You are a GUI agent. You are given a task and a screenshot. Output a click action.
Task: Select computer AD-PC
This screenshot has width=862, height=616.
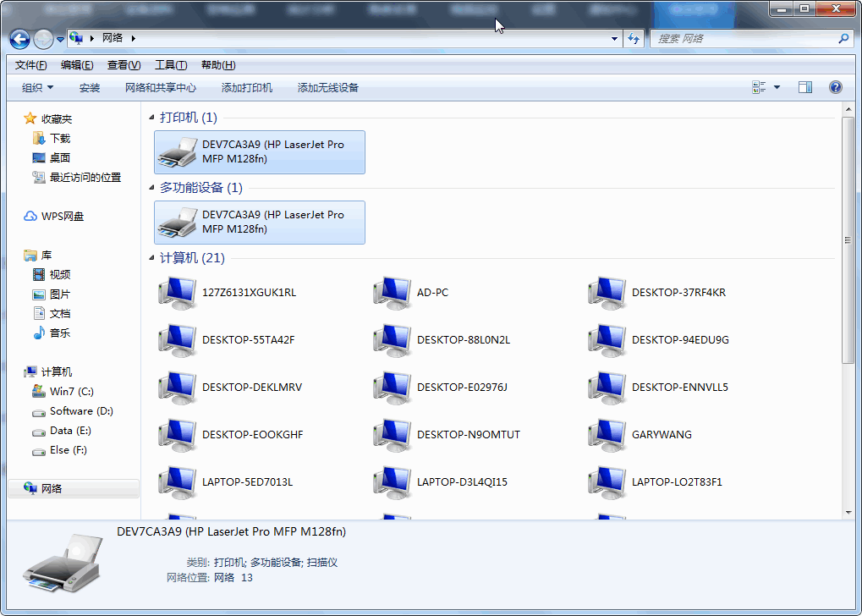[x=411, y=293]
